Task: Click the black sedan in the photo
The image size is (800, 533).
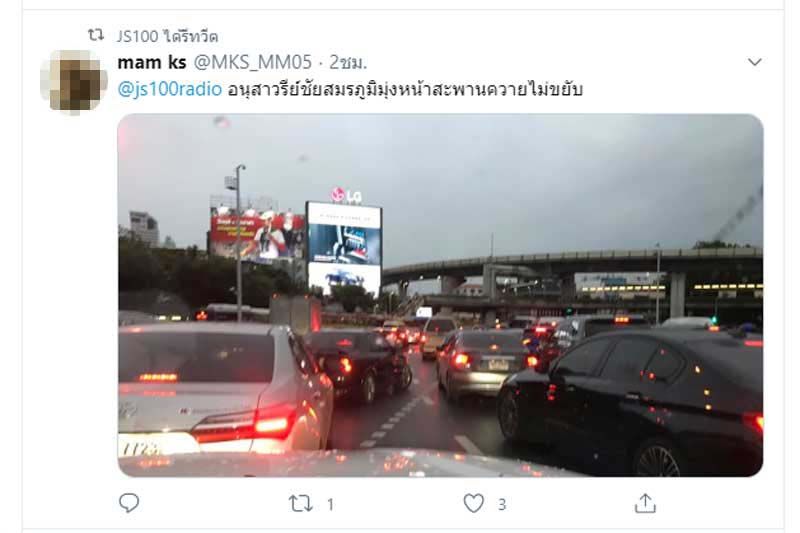Action: [631, 401]
